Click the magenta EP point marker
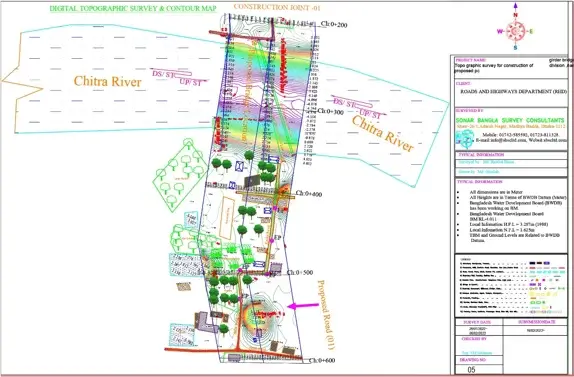 point(272,240)
